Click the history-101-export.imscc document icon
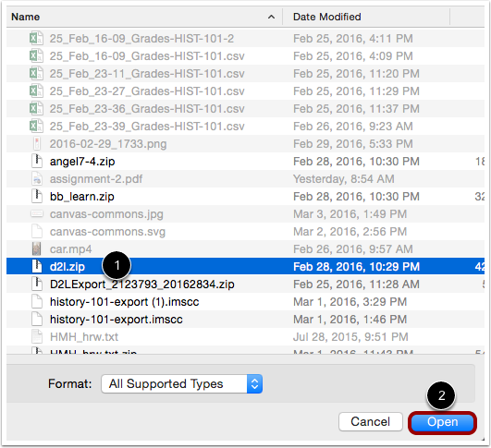The height and width of the screenshot is (448, 491). (x=37, y=319)
